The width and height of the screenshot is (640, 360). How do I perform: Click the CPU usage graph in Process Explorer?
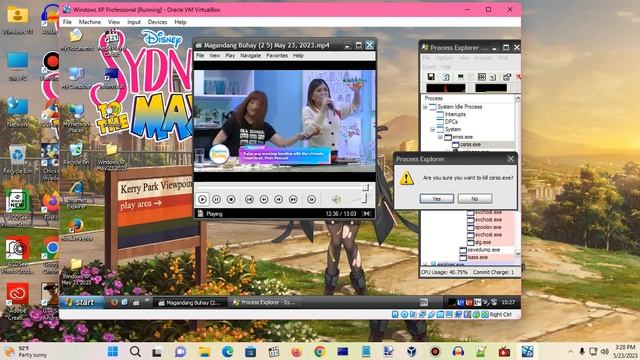click(446, 88)
